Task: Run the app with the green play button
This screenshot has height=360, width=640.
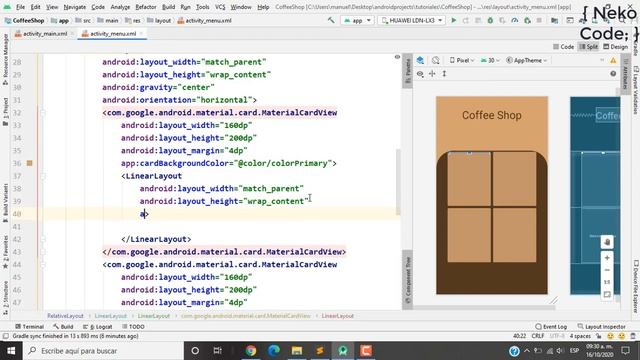Action: click(453, 20)
